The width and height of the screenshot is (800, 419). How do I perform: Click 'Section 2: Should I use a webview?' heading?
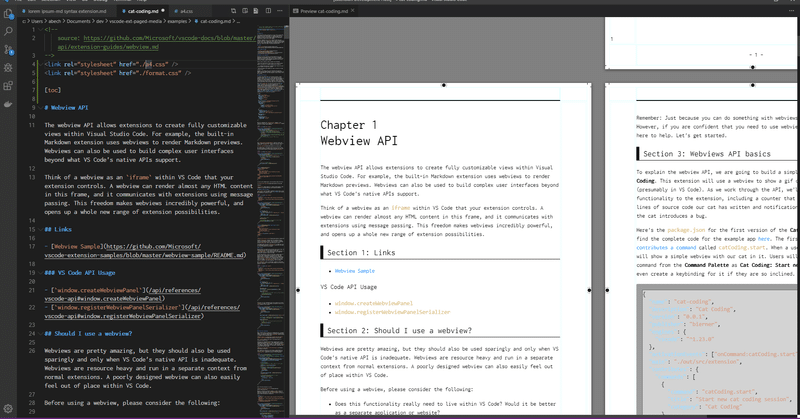click(399, 331)
